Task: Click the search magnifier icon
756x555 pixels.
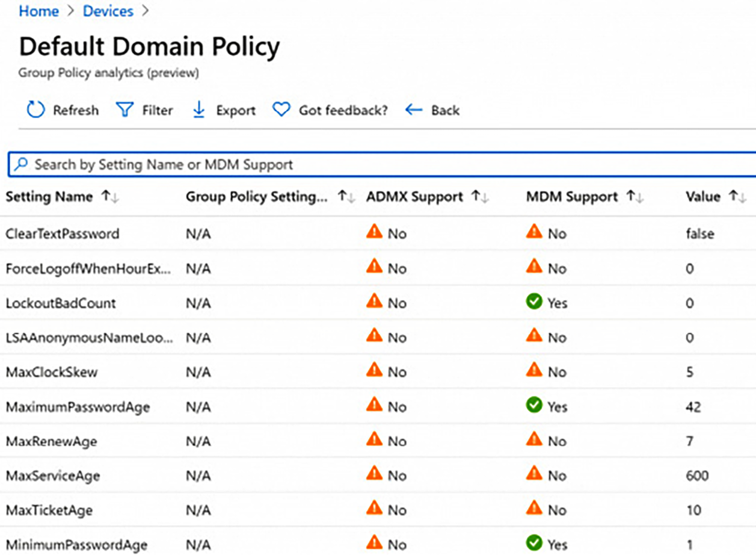Action: click(22, 164)
